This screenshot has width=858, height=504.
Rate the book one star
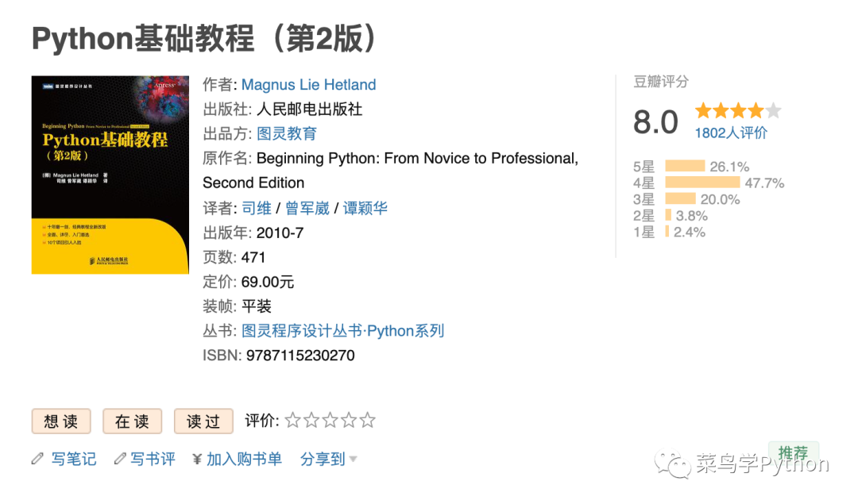293,421
